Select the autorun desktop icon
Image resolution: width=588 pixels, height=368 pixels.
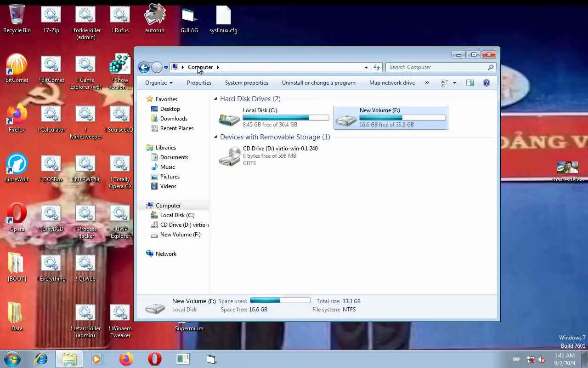pos(155,19)
